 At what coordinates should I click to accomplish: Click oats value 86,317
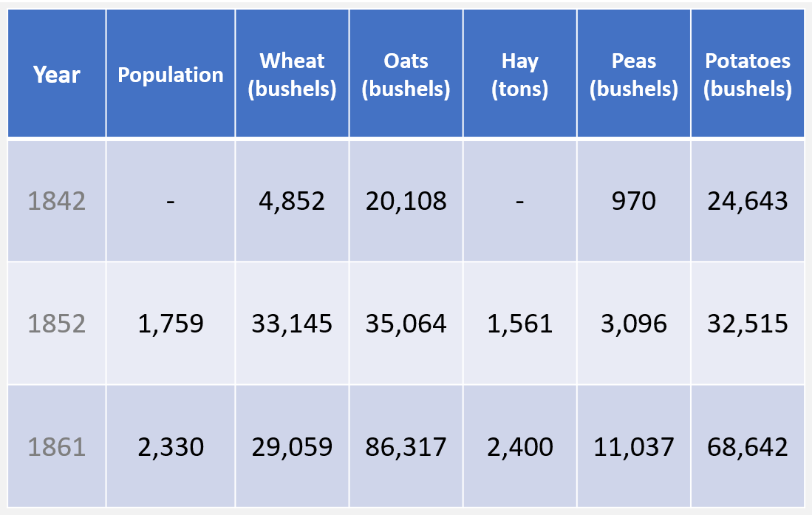pyautogui.click(x=406, y=446)
